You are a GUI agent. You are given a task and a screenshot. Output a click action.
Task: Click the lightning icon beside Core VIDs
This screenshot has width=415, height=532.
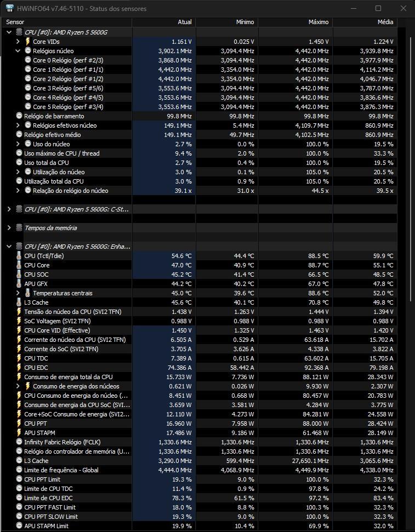point(28,42)
